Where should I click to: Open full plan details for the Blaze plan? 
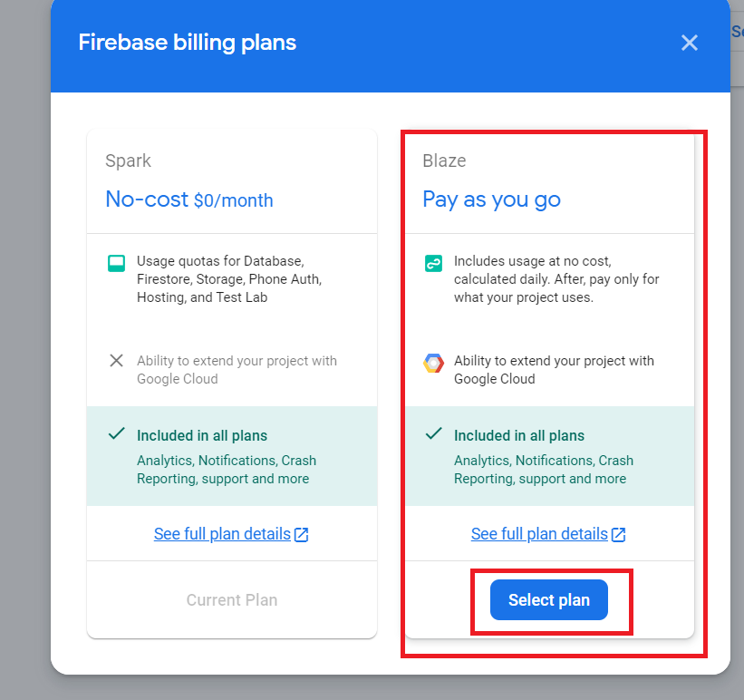pyautogui.click(x=542, y=533)
